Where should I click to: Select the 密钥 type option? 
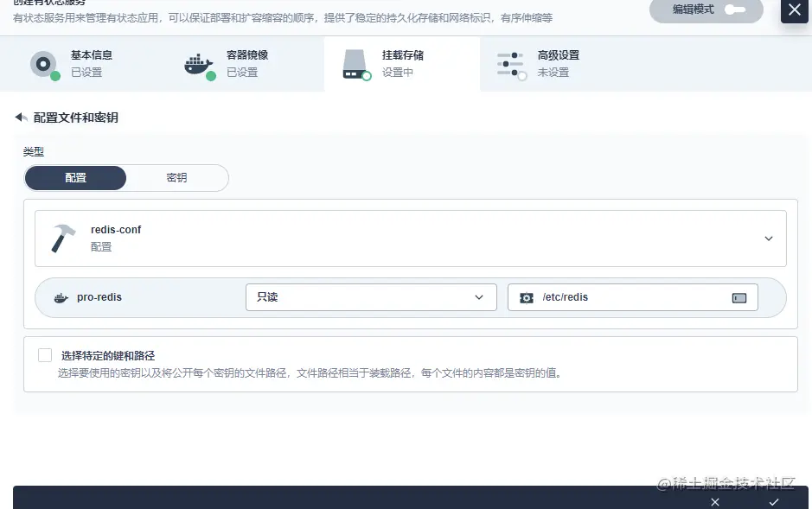tap(176, 178)
